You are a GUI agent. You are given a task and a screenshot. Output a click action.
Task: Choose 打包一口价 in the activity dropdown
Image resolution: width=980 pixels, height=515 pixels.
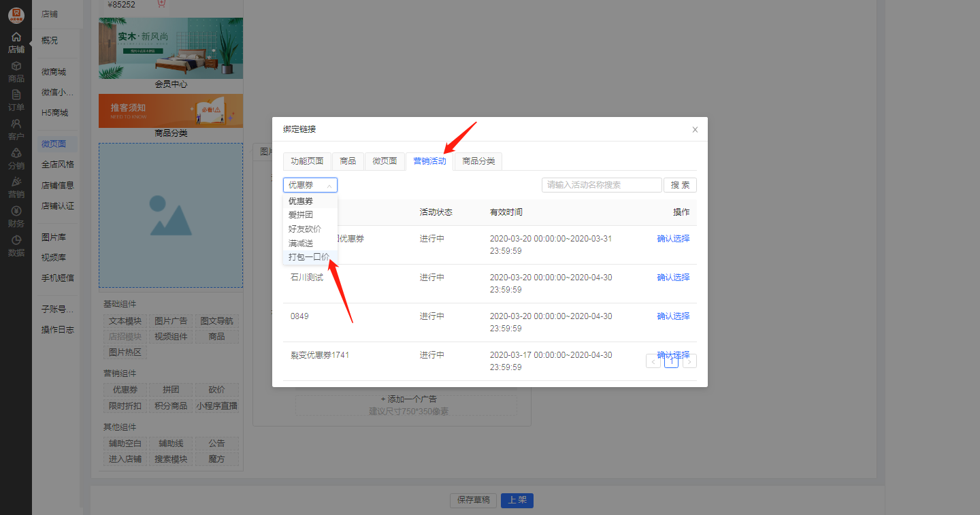[x=307, y=257]
